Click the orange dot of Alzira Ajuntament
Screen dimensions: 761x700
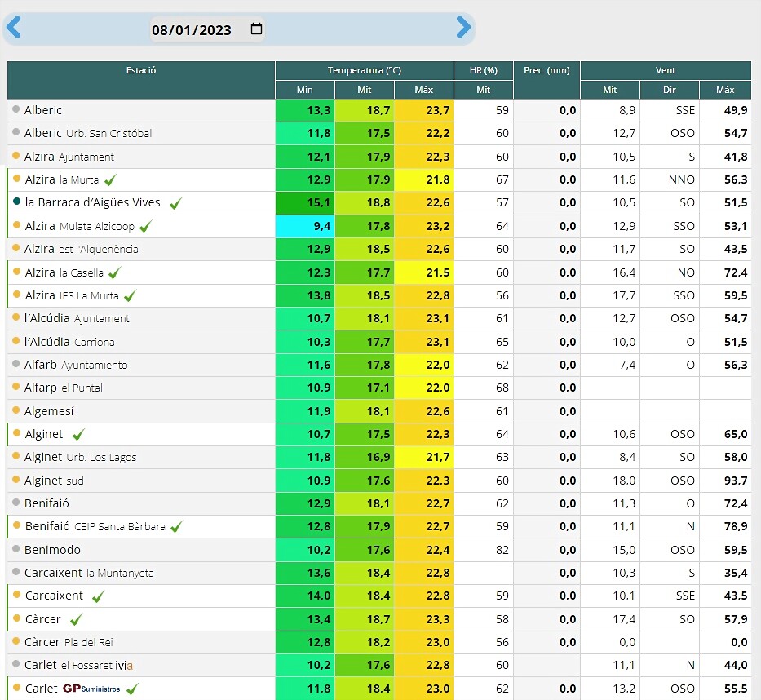pos(16,156)
